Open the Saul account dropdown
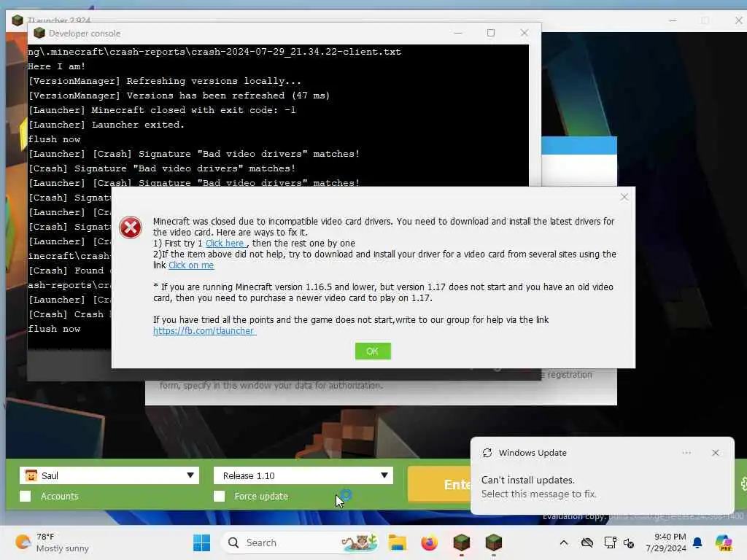Screen dimensions: 747x560 109,475
